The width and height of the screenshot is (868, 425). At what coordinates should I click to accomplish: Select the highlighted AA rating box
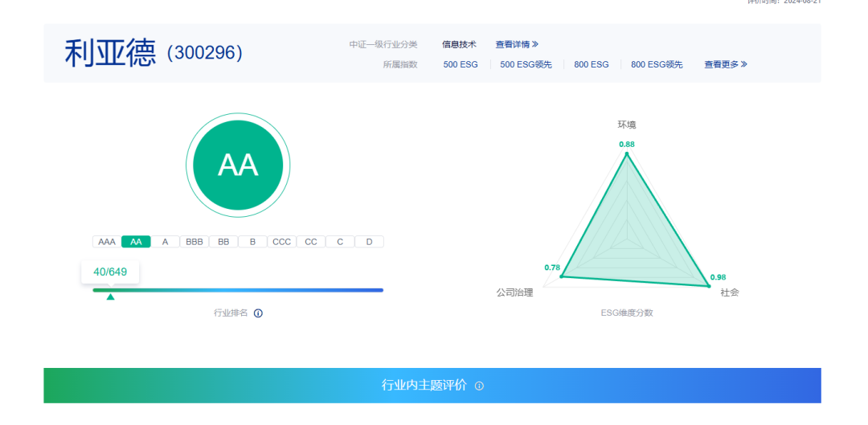click(x=136, y=242)
